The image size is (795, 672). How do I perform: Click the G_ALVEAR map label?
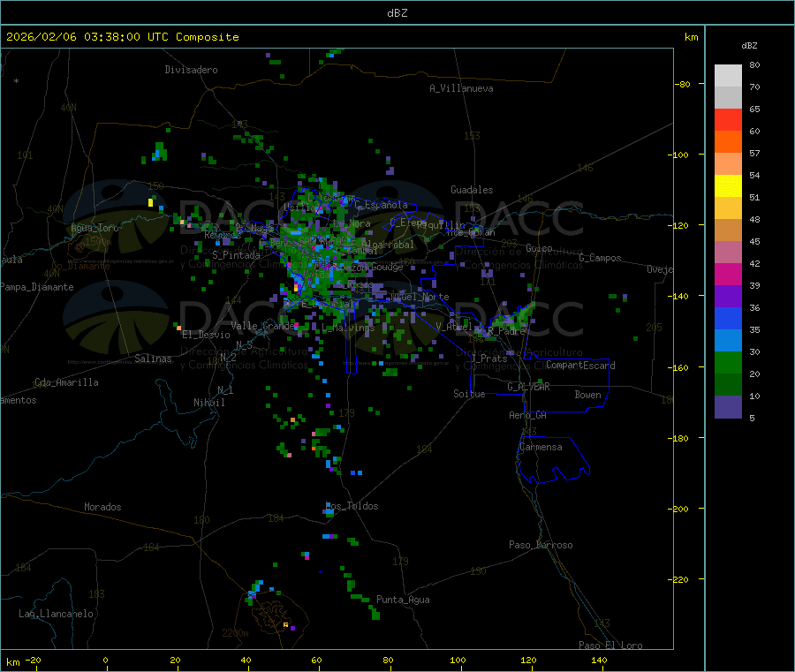click(528, 387)
